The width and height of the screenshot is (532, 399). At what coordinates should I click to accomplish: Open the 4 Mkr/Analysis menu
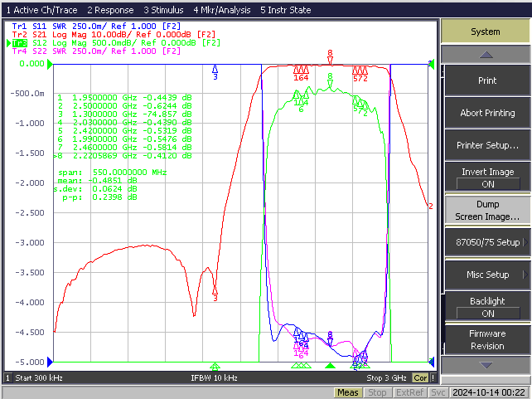[x=222, y=10]
